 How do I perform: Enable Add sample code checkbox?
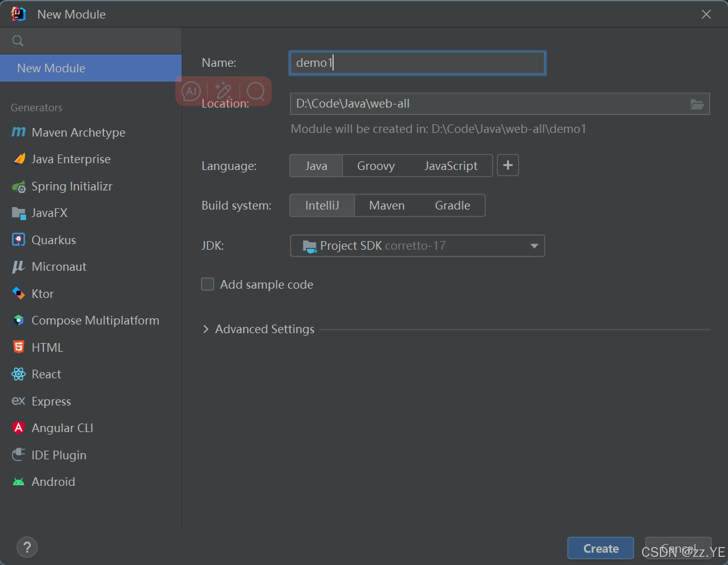208,284
